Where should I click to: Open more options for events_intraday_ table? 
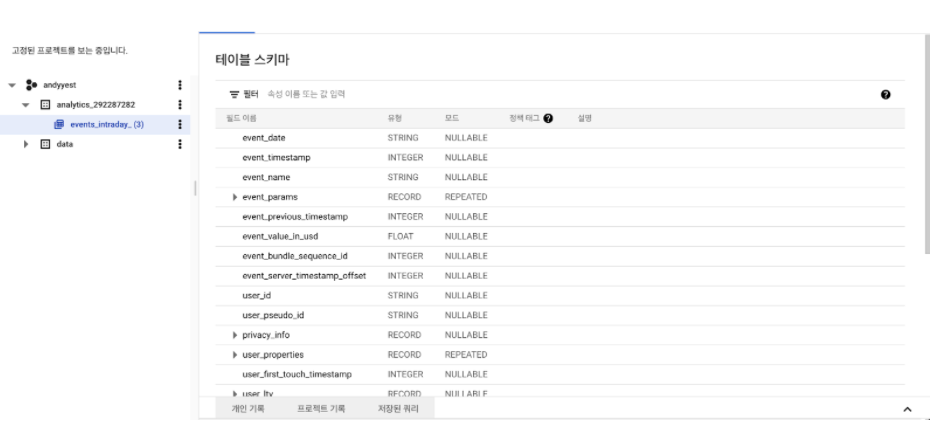(x=180, y=124)
